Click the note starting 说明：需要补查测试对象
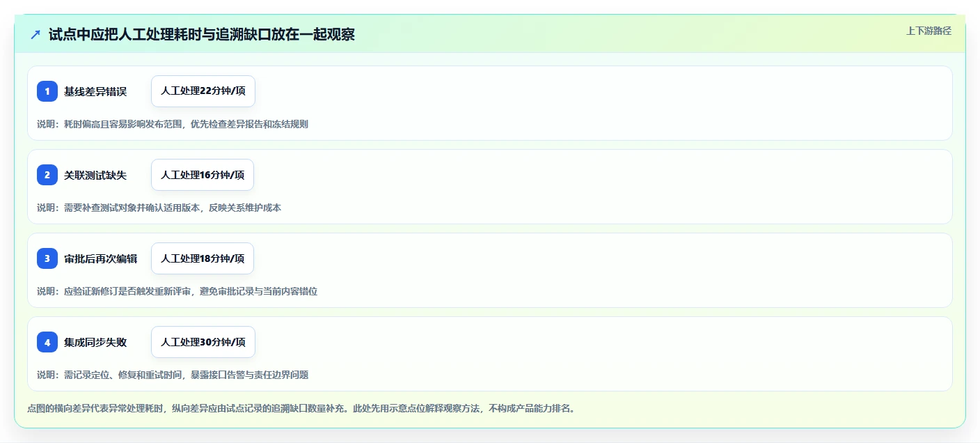This screenshot has height=443, width=980. coord(159,208)
